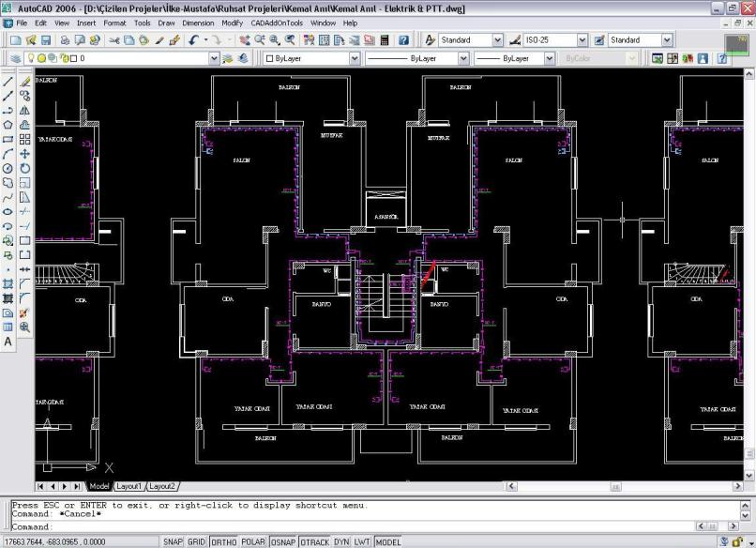Click the LWT lineweight button

tap(363, 542)
